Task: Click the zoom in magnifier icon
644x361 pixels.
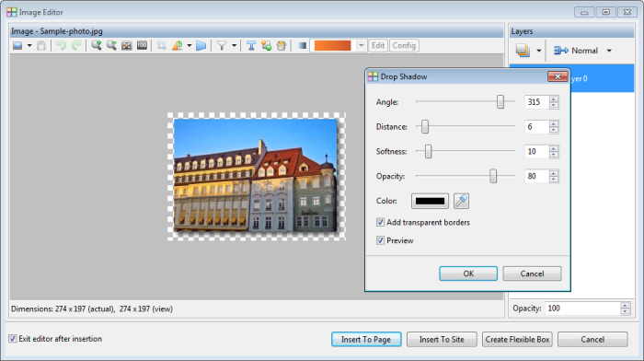Action: pos(96,46)
